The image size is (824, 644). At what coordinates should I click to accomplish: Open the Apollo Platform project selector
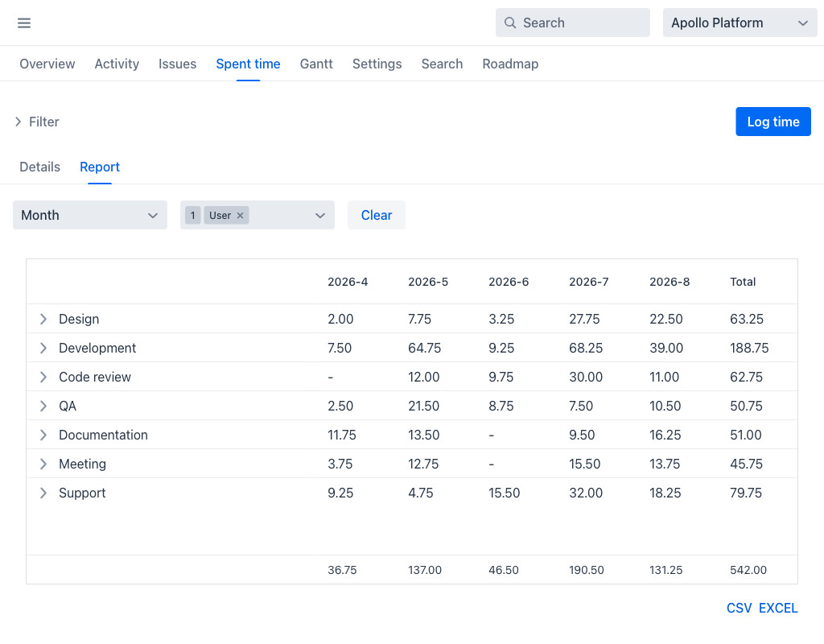coord(740,23)
